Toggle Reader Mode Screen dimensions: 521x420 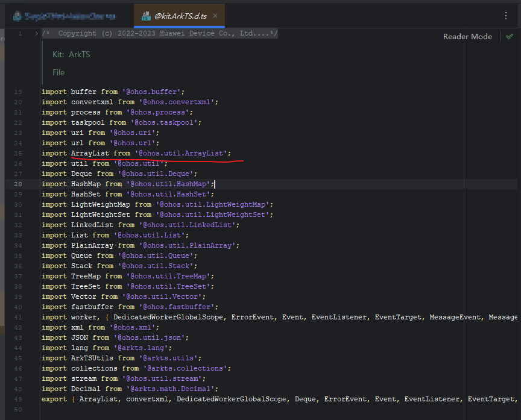[x=467, y=36]
